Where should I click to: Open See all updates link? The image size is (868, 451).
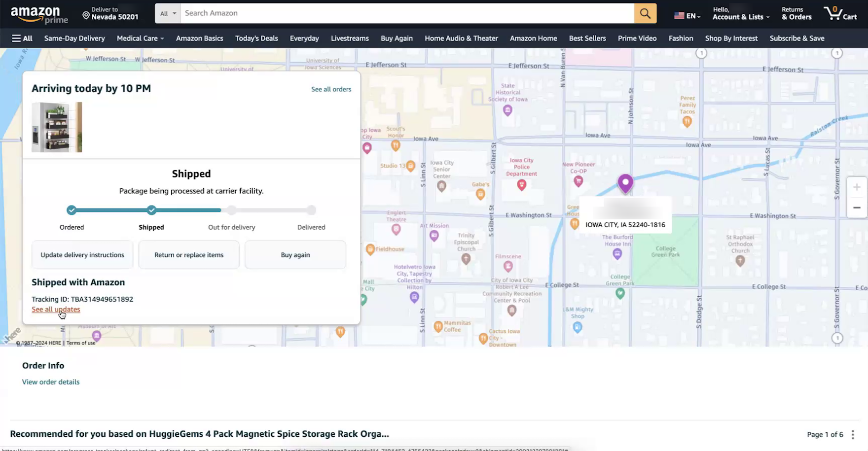56,310
